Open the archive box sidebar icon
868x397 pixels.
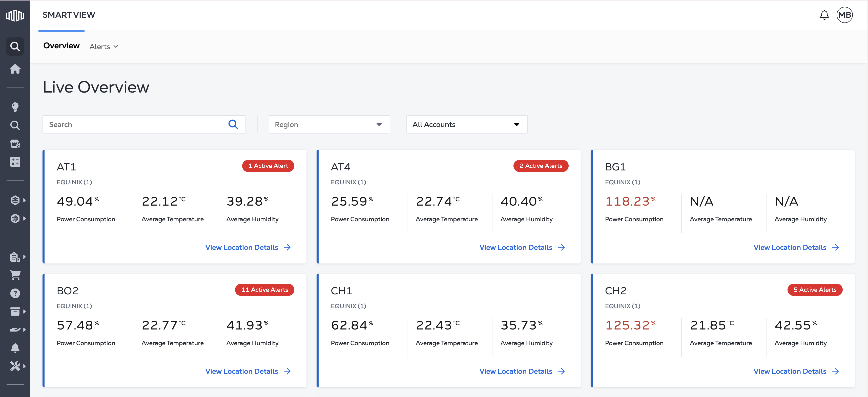(15, 312)
